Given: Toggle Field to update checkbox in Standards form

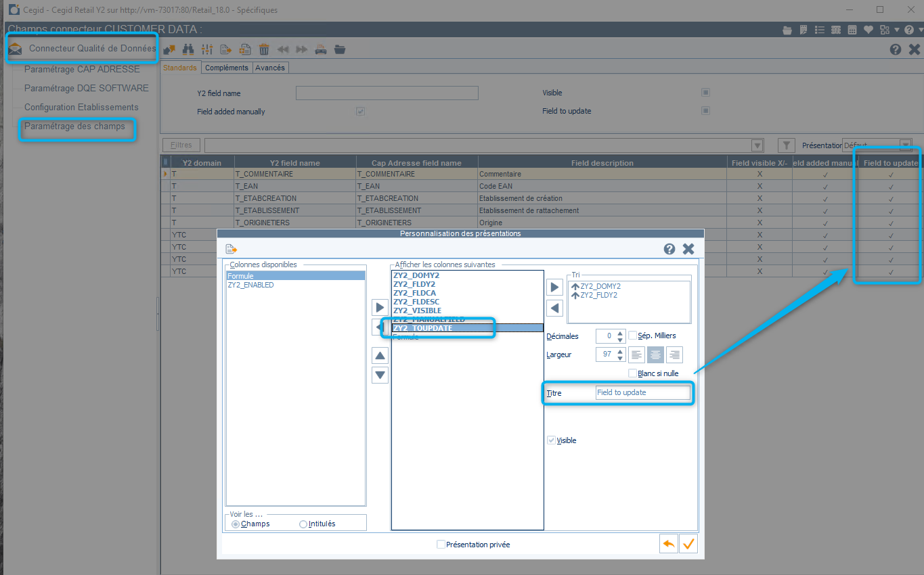Looking at the screenshot, I should pos(705,111).
